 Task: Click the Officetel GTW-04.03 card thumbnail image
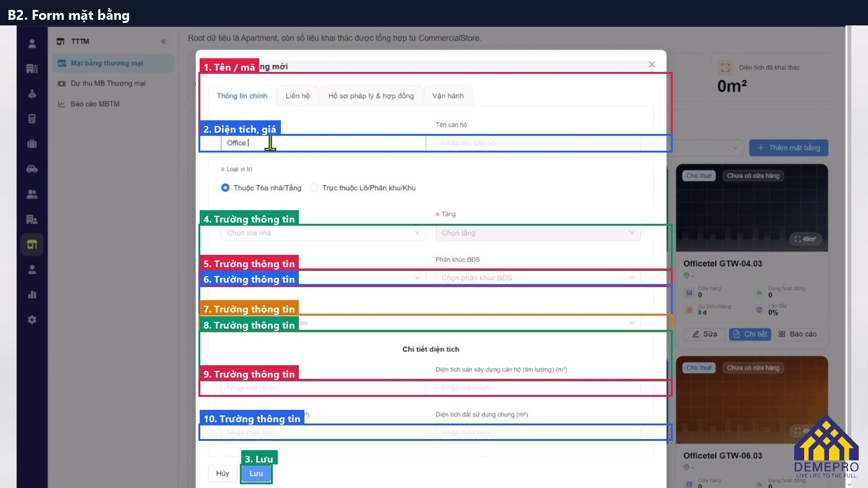(752, 208)
